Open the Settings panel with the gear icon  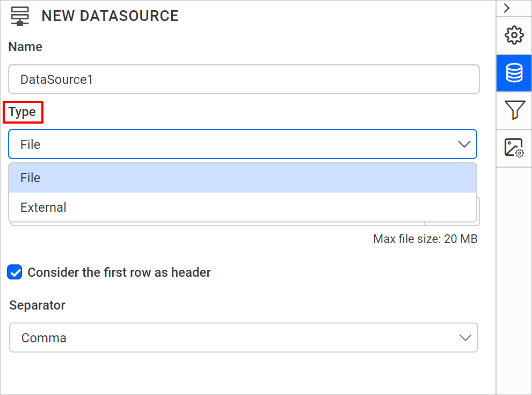pyautogui.click(x=514, y=35)
